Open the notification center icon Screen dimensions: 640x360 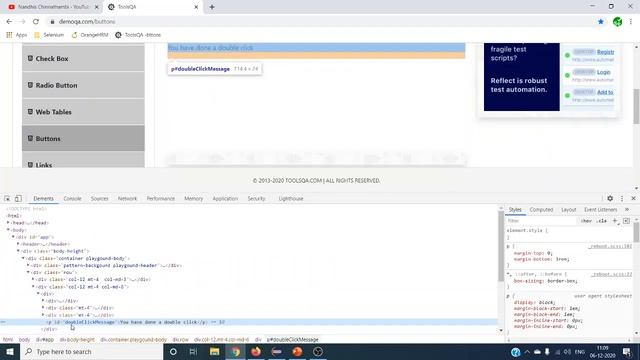pos(627,351)
